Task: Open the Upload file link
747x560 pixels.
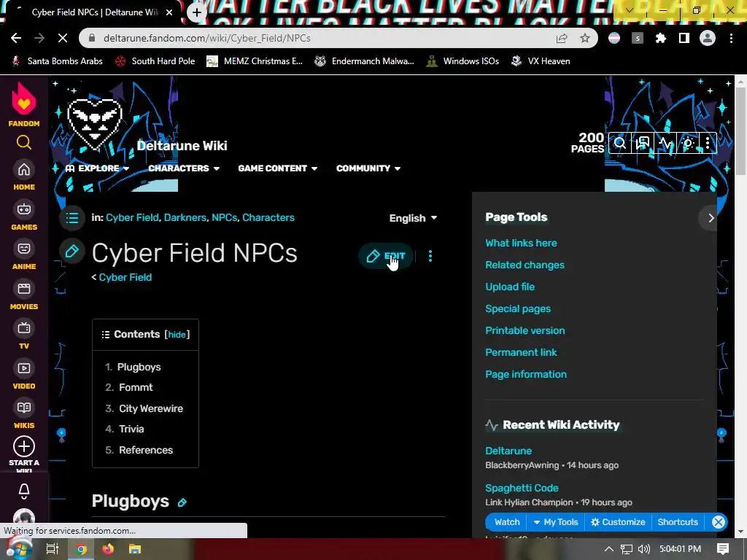Action: tap(510, 287)
